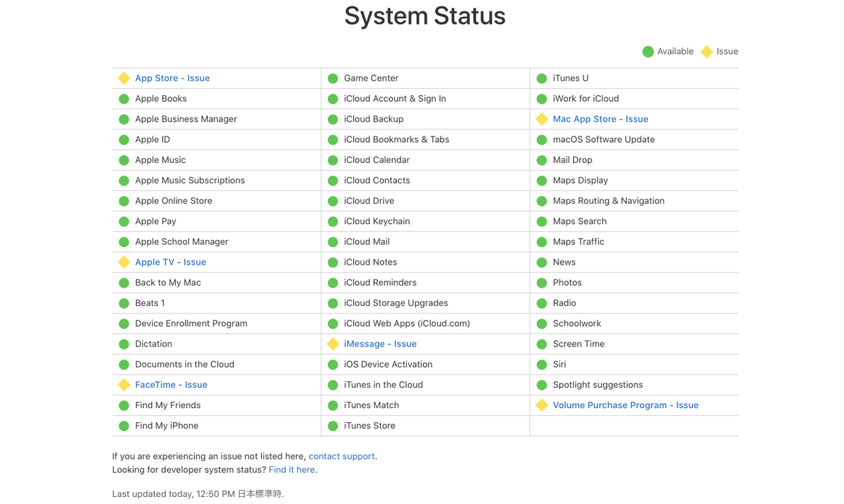View the iMessage - Issue details
This screenshot has width=844, height=504.
tap(380, 344)
